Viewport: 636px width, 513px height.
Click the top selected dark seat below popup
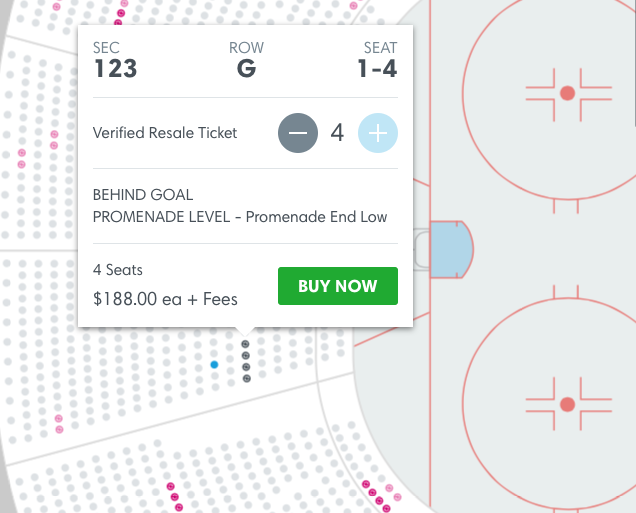point(246,344)
